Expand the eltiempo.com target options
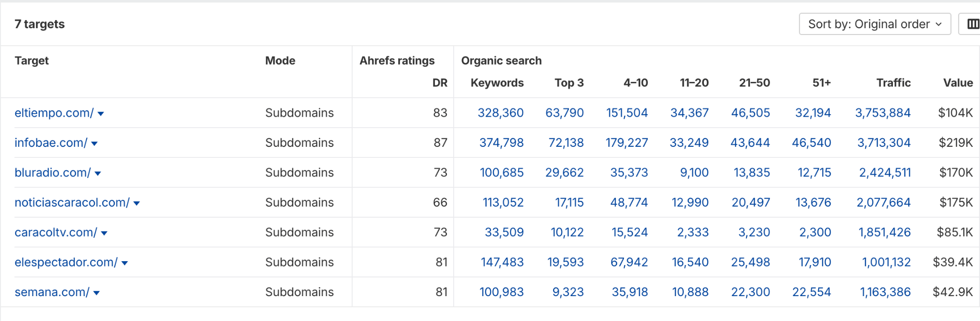 (101, 114)
